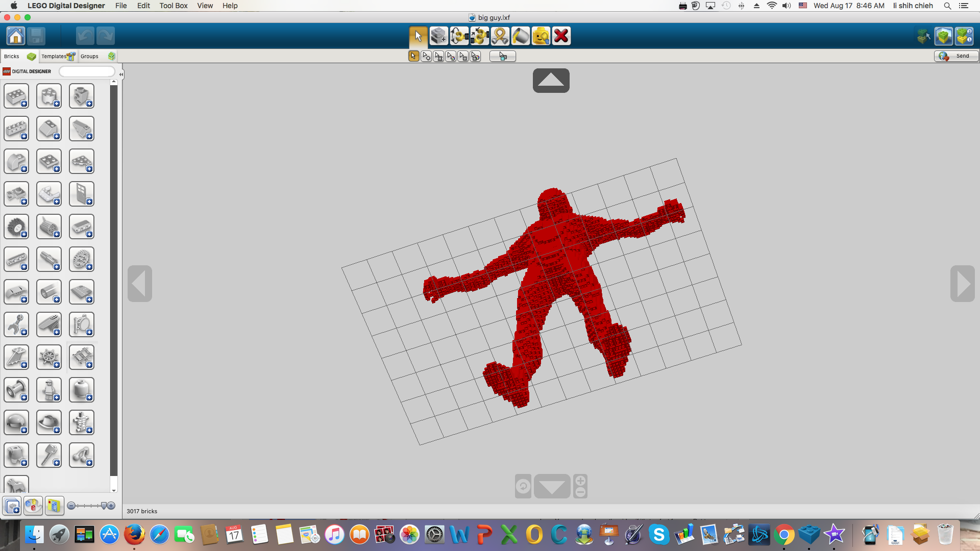
Task: Expand the minifigure brick category
Action: point(49,390)
